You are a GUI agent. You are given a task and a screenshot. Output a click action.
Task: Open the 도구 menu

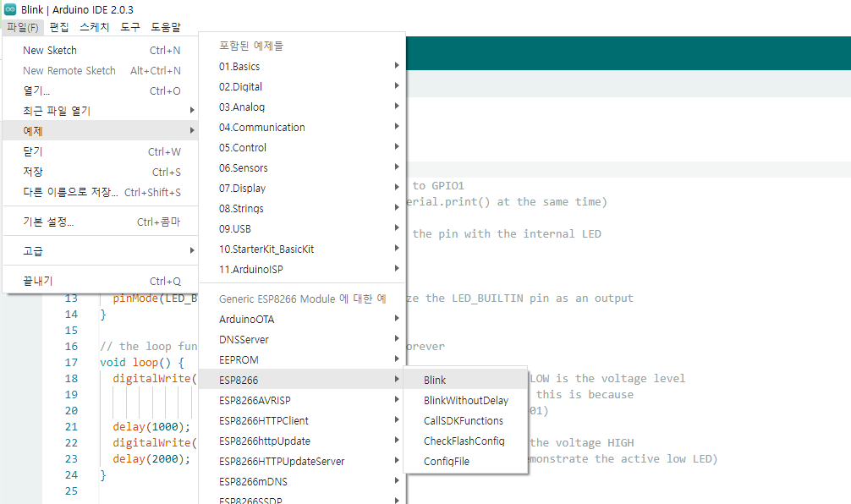coord(130,27)
